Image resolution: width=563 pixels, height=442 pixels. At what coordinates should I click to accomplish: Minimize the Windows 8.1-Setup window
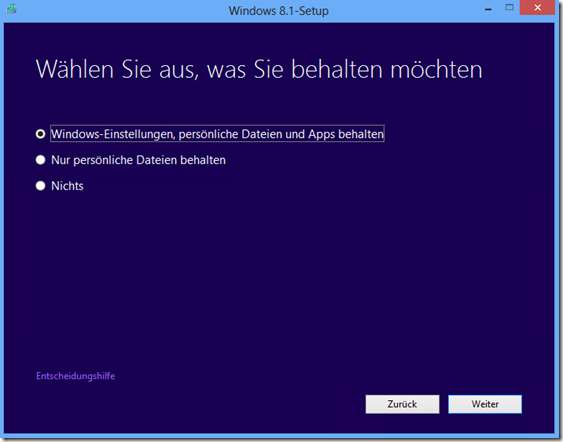coord(488,8)
